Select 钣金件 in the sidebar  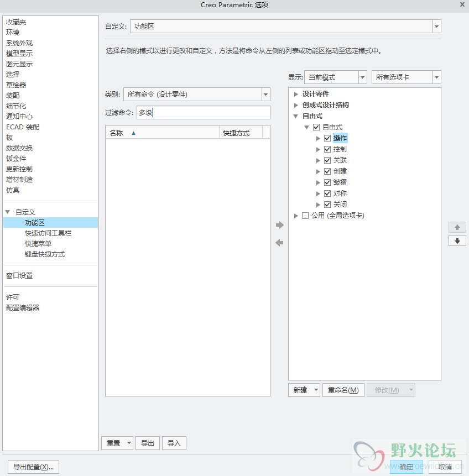click(x=16, y=159)
